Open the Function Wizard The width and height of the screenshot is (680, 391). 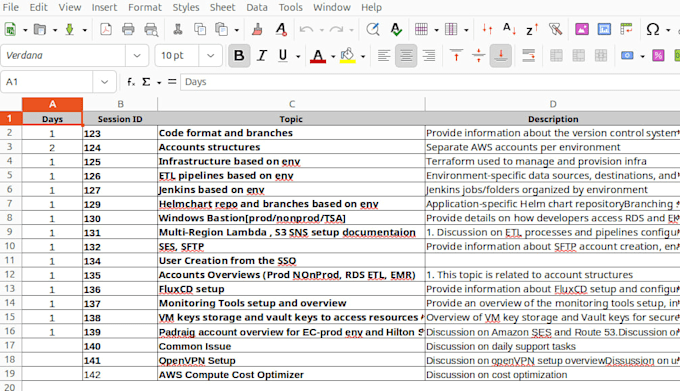(131, 81)
